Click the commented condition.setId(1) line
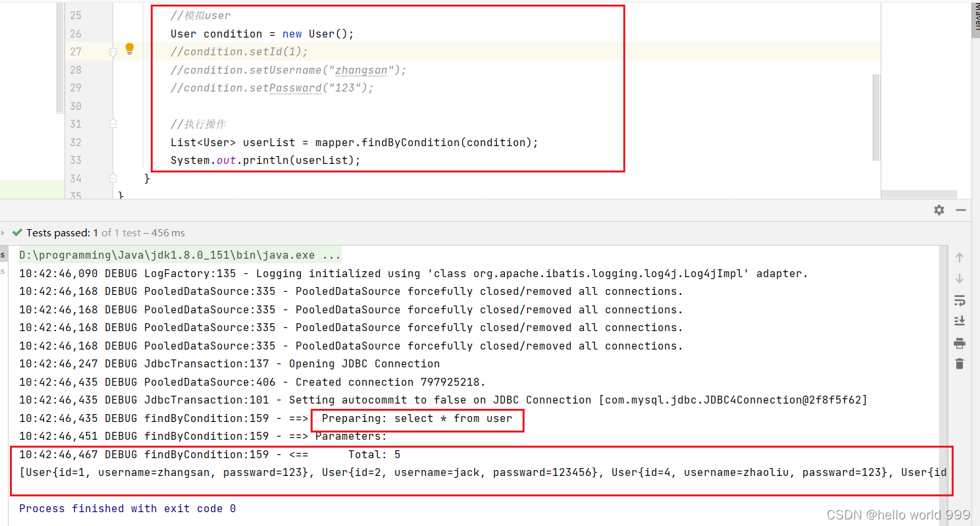Image resolution: width=980 pixels, height=526 pixels. [239, 51]
